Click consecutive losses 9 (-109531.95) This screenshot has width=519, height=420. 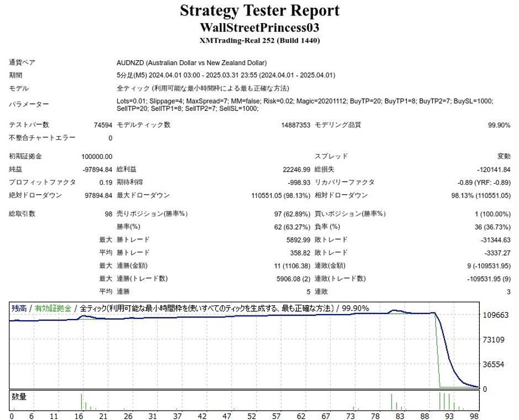pyautogui.click(x=489, y=266)
